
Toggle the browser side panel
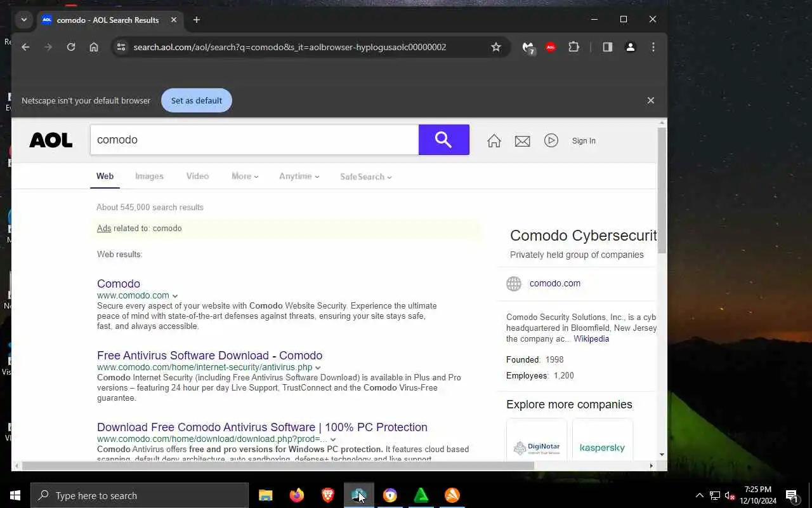tap(608, 47)
